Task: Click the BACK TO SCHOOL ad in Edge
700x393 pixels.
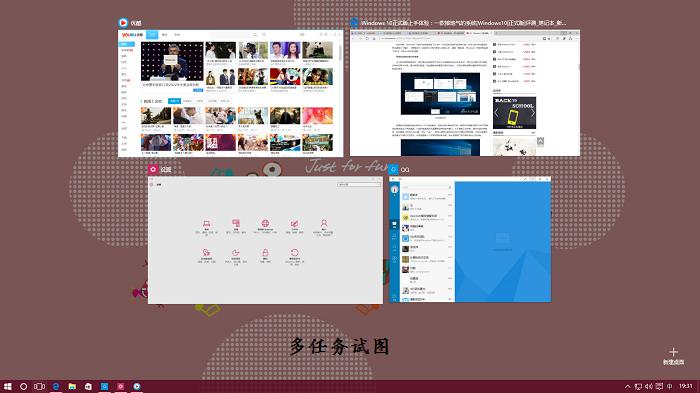Action: pos(514,113)
